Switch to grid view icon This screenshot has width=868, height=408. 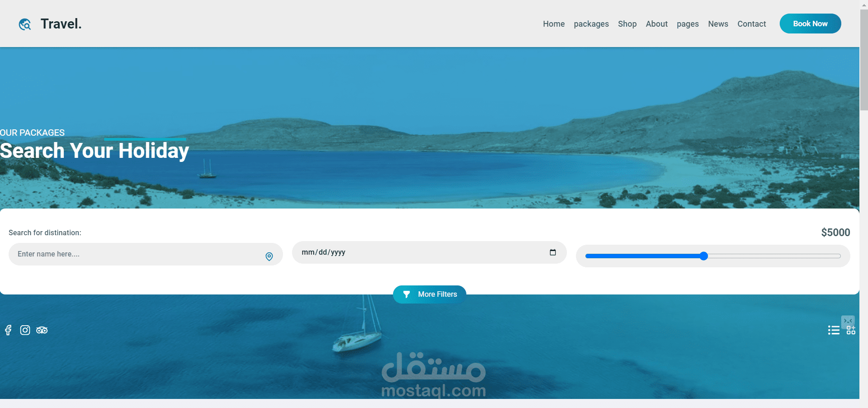[x=851, y=330]
